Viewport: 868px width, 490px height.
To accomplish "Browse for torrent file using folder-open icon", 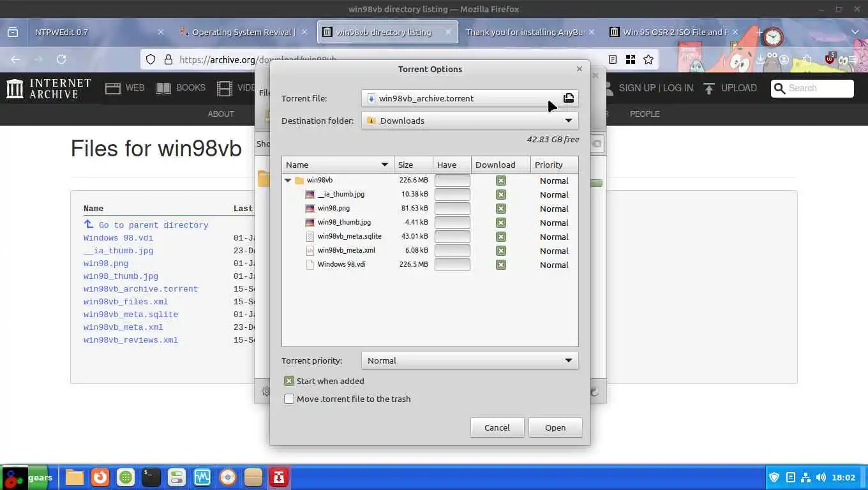I will pyautogui.click(x=569, y=98).
